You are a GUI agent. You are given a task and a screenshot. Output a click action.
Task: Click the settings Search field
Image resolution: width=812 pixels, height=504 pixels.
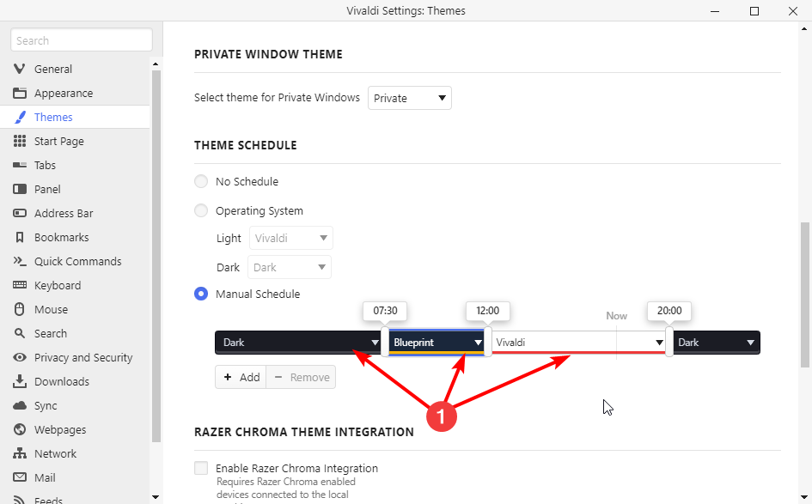click(x=82, y=40)
